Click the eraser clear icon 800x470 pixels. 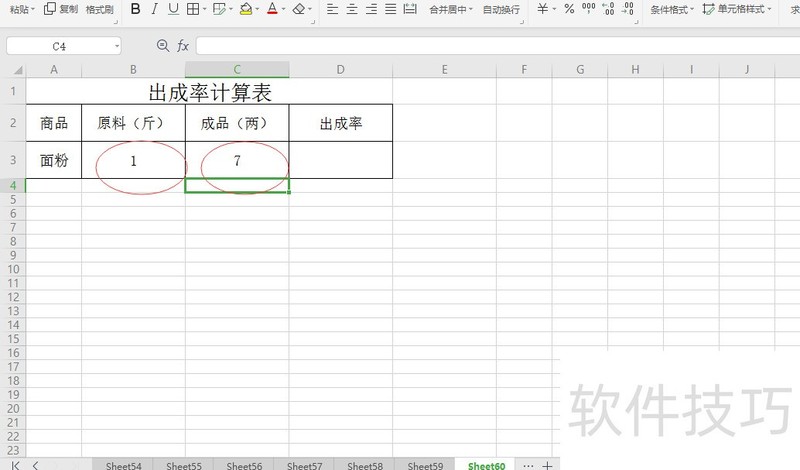[x=298, y=9]
